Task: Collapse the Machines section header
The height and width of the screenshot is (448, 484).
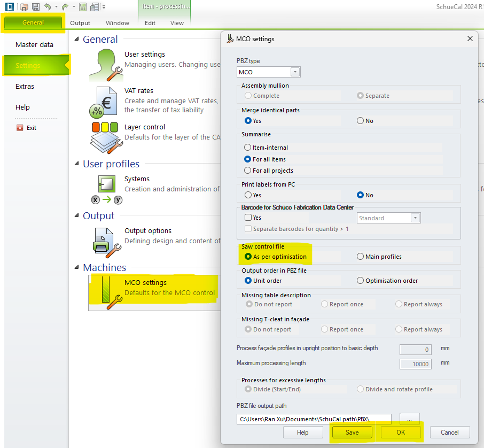Action: click(77, 267)
